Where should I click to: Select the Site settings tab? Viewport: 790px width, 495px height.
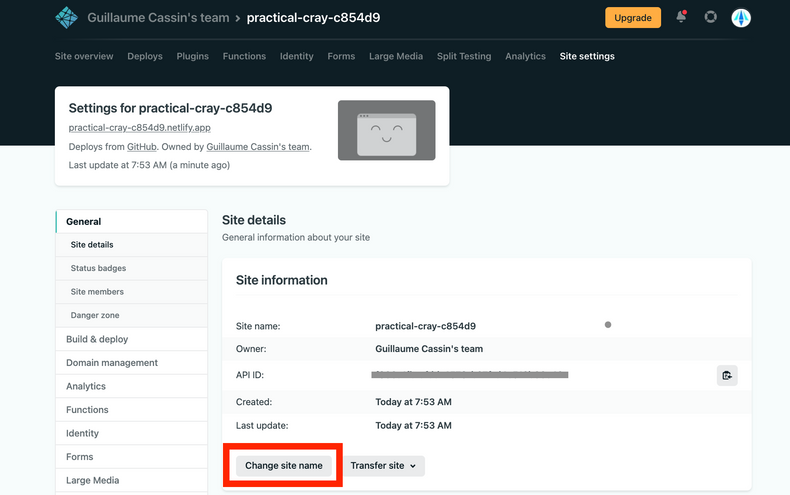[x=587, y=56]
